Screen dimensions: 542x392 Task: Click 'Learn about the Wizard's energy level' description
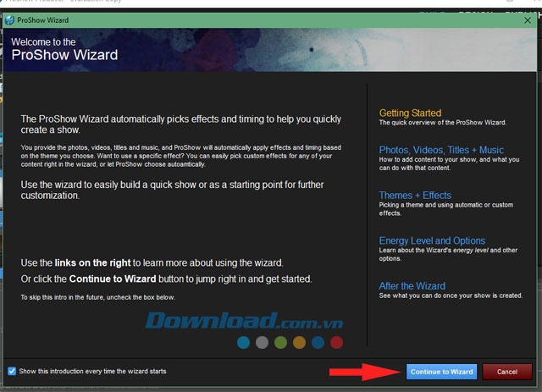pyautogui.click(x=448, y=254)
